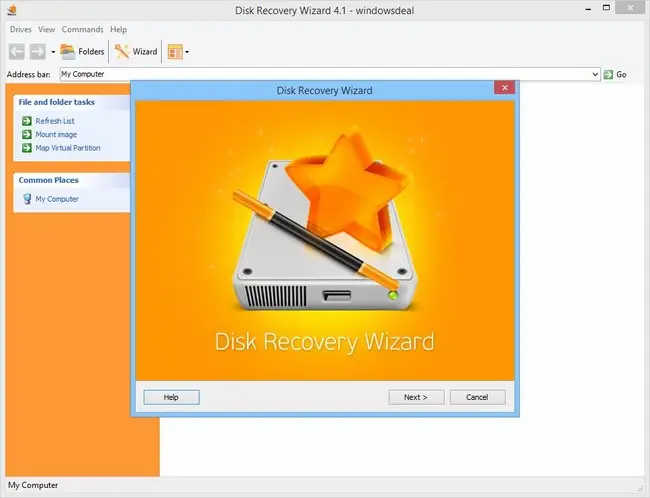Click the Refresh List arrow icon
650x498 pixels.
27,121
